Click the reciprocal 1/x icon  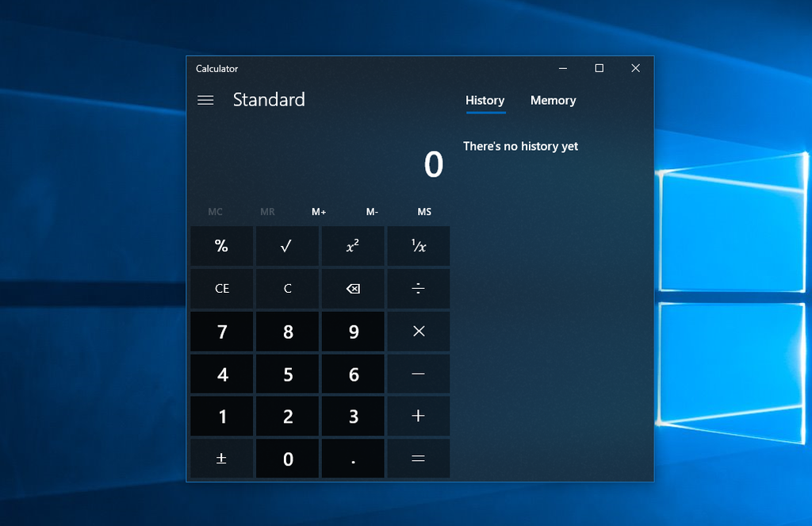[x=418, y=246]
